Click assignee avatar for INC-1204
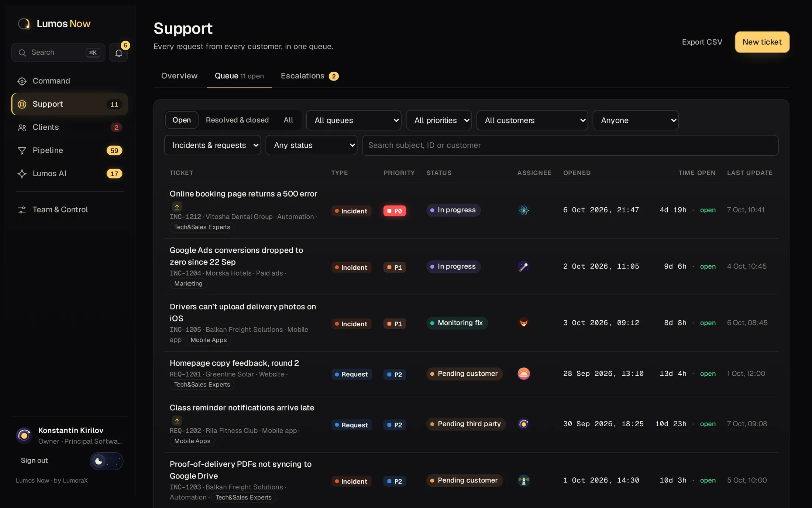The height and width of the screenshot is (508, 812). click(523, 267)
